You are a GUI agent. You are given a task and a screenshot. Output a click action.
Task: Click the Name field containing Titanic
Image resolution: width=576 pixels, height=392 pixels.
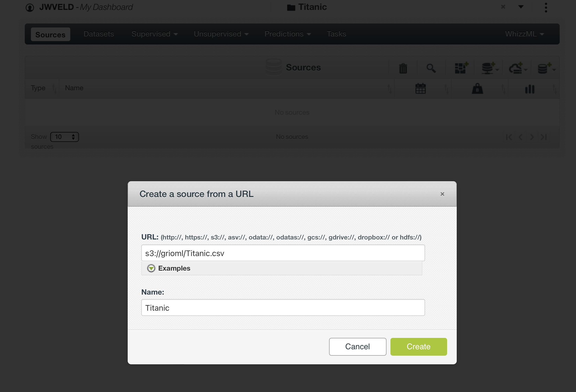tap(283, 307)
